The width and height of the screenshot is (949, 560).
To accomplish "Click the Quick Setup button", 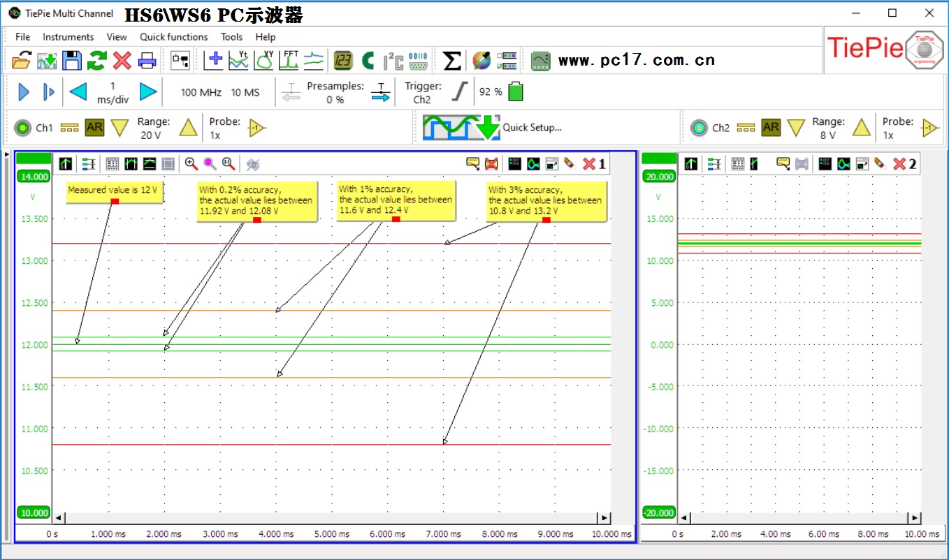I will [493, 127].
